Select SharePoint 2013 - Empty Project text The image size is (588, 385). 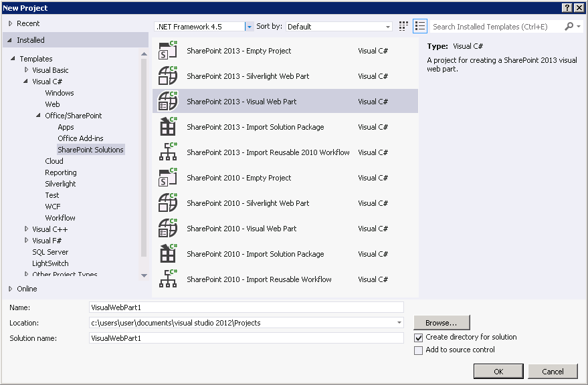(x=239, y=51)
